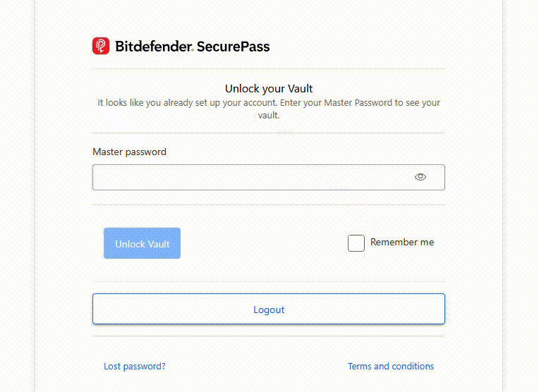Click the Remember me label text
Screen dimensions: 539x392
[x=402, y=243]
